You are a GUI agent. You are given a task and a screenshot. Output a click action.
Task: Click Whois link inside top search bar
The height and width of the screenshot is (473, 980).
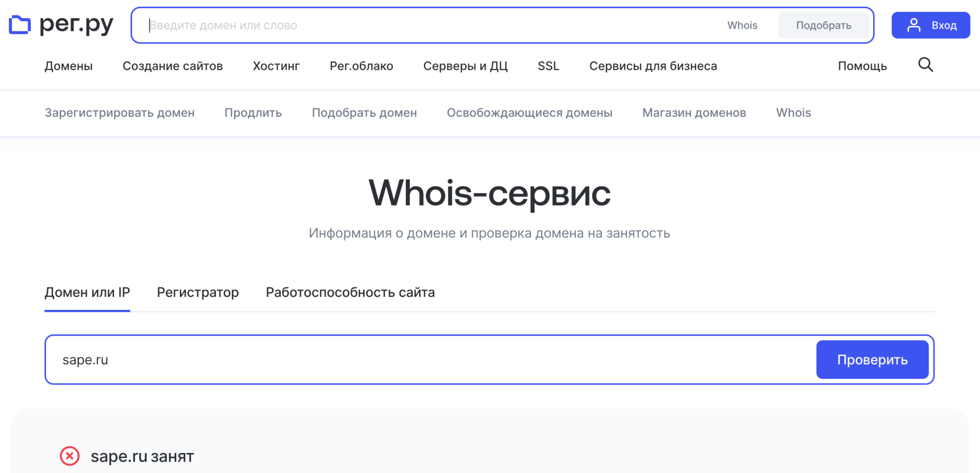pyautogui.click(x=742, y=25)
